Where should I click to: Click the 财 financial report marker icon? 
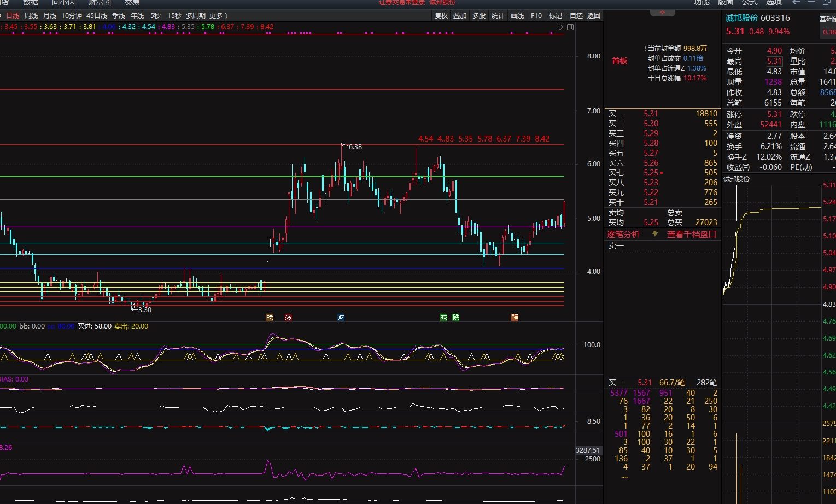[341, 318]
